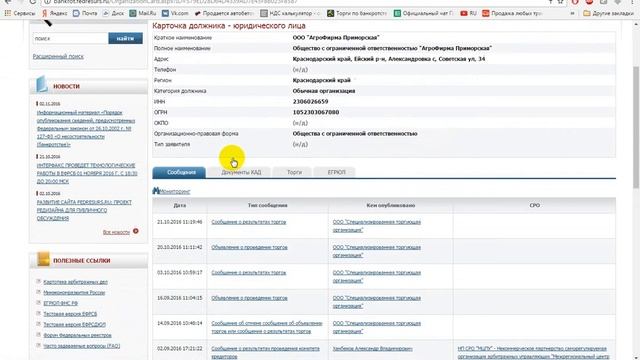This screenshot has width=640, height=360.
Task: Open the Интерфакс проведет технологические работы news link
Action: pyautogui.click(x=87, y=173)
